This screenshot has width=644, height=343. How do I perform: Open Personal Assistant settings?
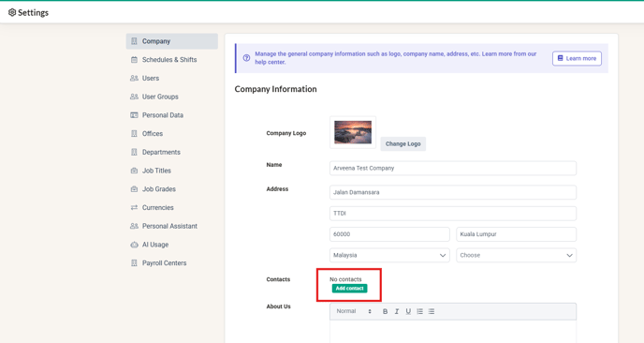coord(171,226)
